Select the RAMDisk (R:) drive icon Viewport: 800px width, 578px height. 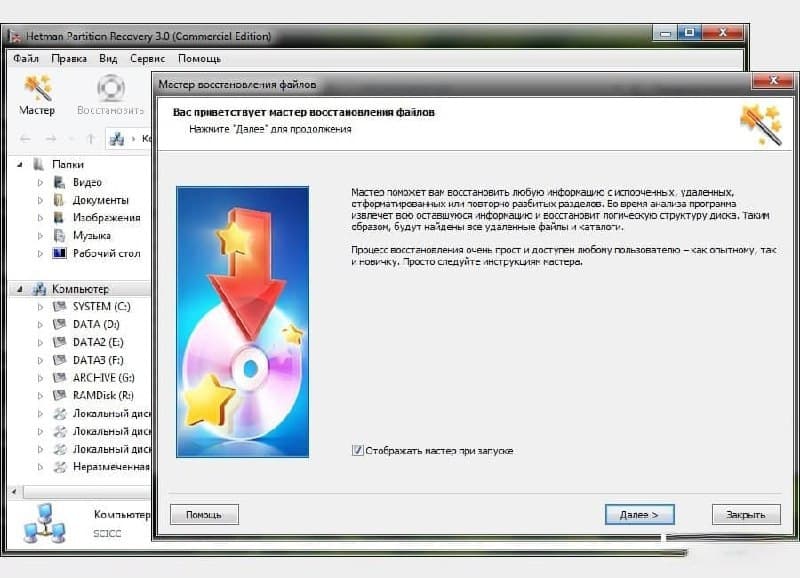click(x=59, y=395)
